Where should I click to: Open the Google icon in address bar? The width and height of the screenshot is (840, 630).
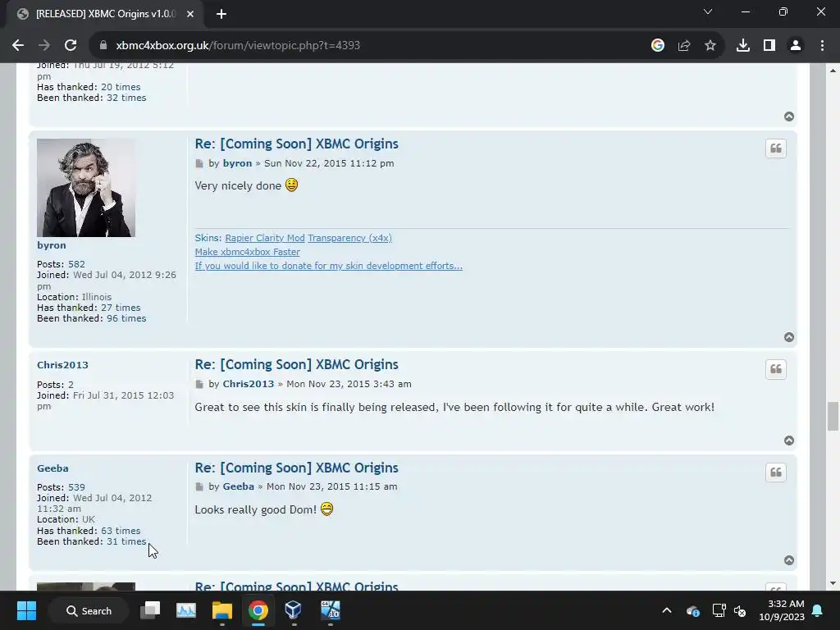(658, 46)
